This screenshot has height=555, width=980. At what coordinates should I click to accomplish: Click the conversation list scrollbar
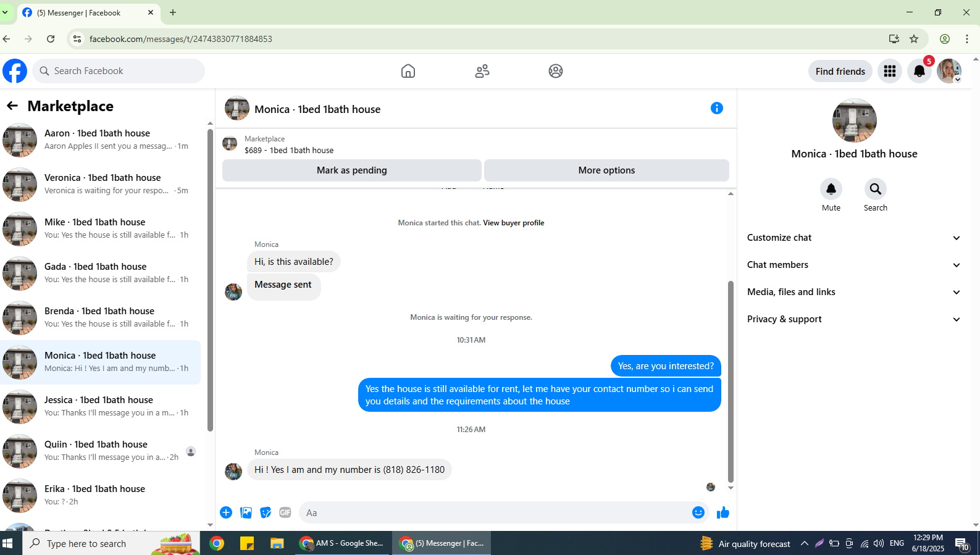point(210,280)
